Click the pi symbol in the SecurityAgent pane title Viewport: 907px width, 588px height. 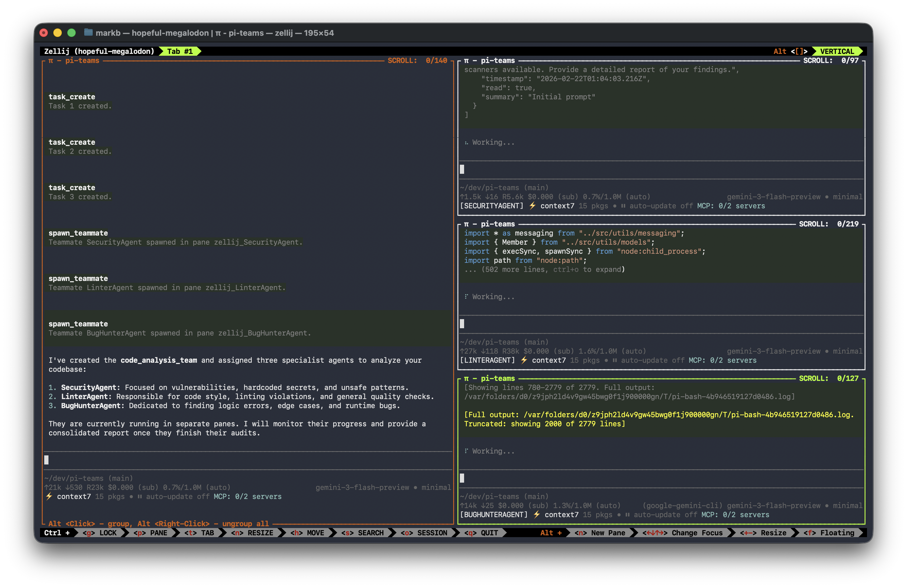pyautogui.click(x=466, y=61)
